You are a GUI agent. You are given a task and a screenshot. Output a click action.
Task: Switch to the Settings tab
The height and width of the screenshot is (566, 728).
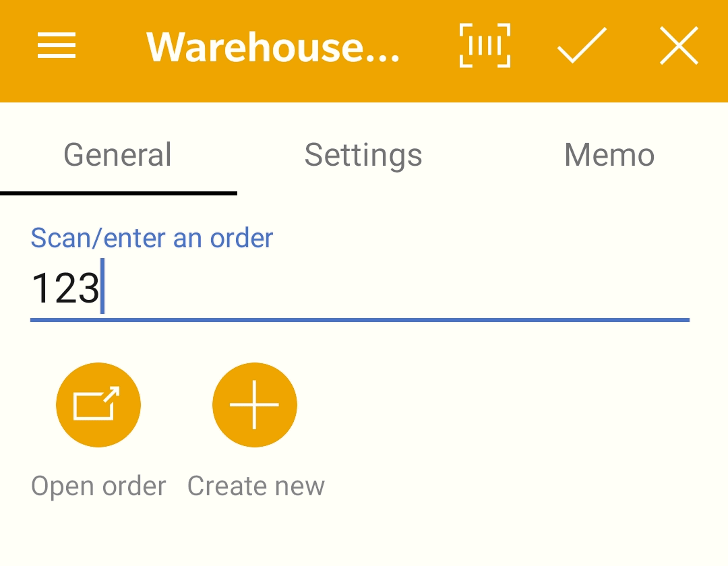tap(363, 154)
